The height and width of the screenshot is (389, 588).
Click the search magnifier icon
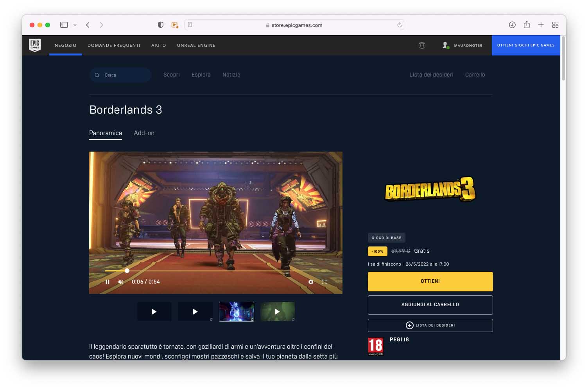(x=97, y=75)
